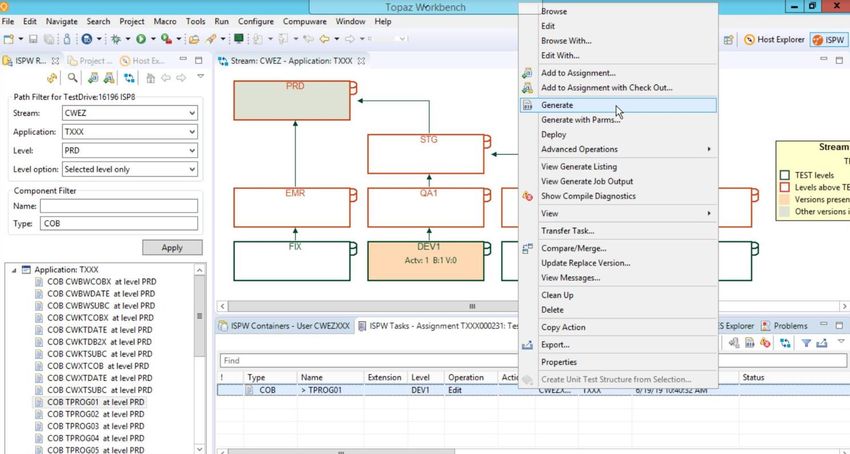Click the refresh arrows icon in tasks panel toolbar

785,343
